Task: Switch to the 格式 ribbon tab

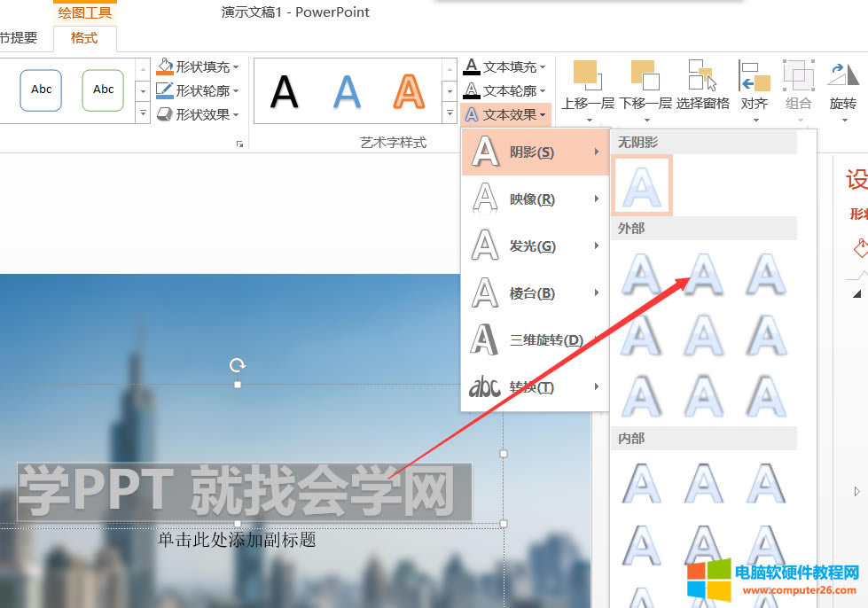Action: [84, 38]
